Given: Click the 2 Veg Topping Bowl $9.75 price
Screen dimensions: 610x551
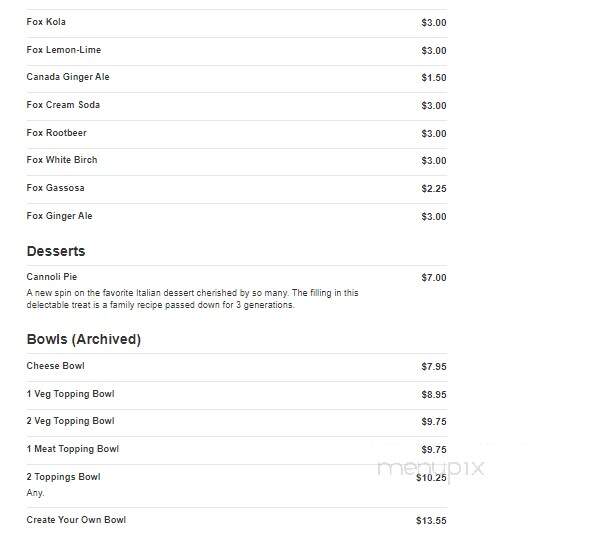Looking at the screenshot, I should pyautogui.click(x=434, y=422).
